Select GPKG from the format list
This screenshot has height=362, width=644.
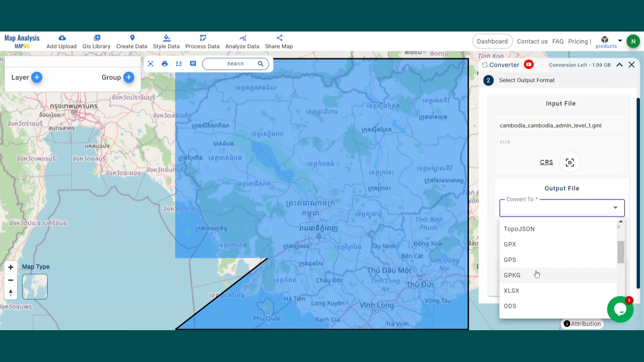[x=512, y=275]
